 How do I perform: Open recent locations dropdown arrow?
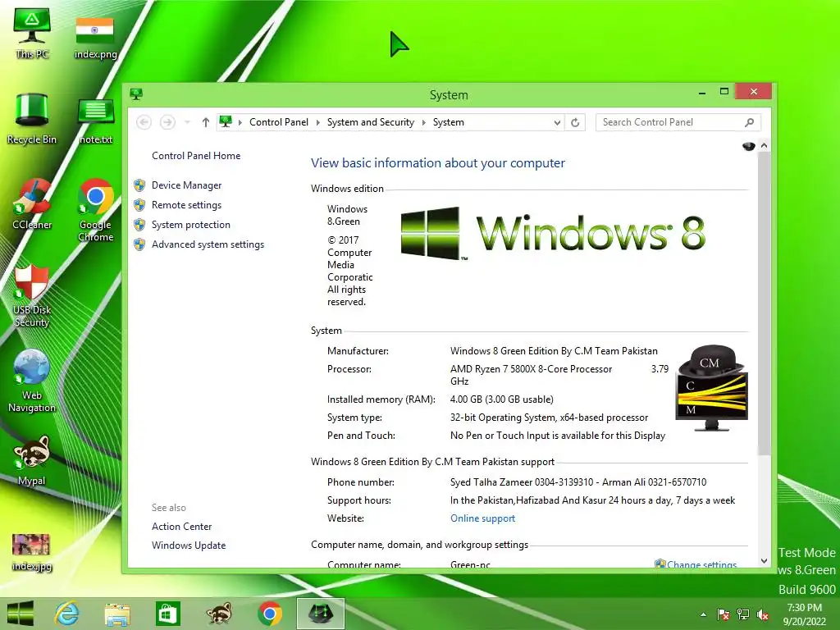[188, 122]
